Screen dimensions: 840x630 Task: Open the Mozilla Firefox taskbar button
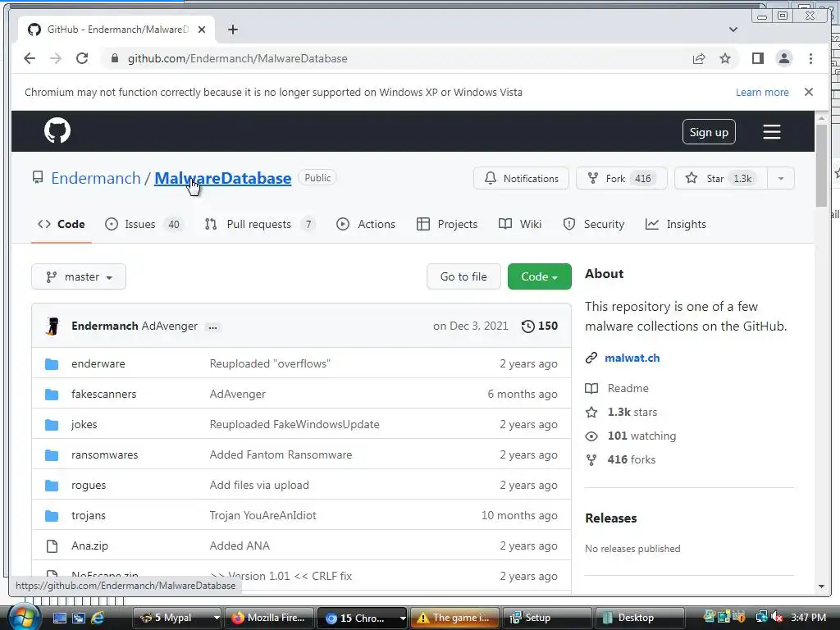269,618
